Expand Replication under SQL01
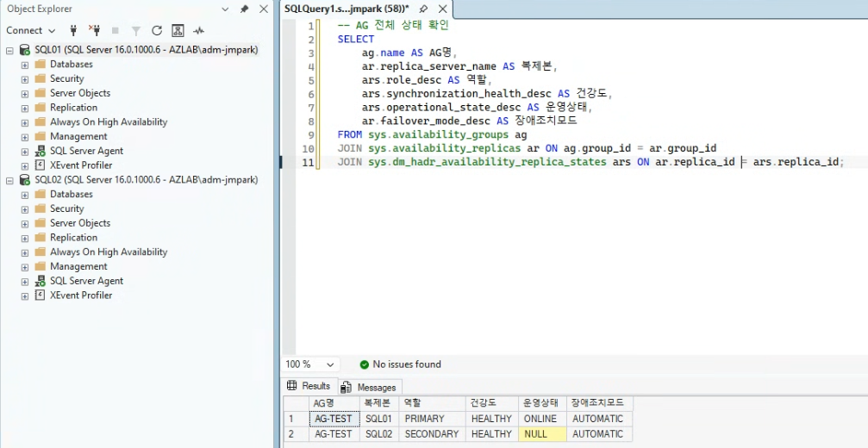 (25, 108)
